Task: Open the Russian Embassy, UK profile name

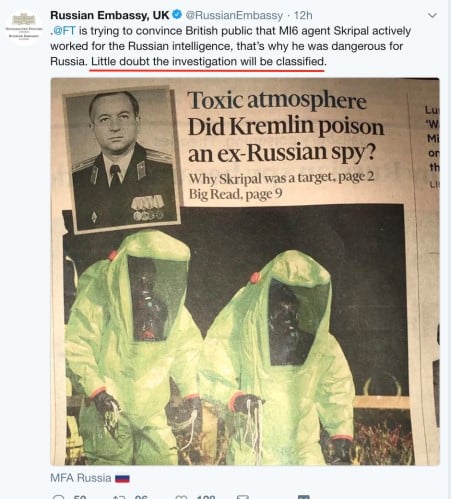Action: pos(110,15)
